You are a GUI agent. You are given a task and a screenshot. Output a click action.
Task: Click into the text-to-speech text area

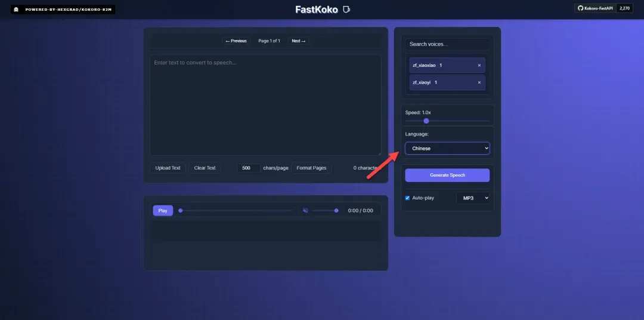265,105
